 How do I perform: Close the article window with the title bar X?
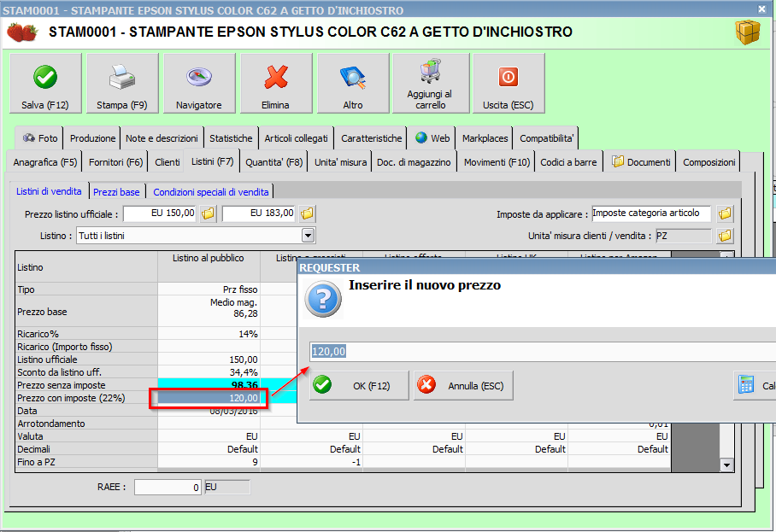[x=761, y=9]
